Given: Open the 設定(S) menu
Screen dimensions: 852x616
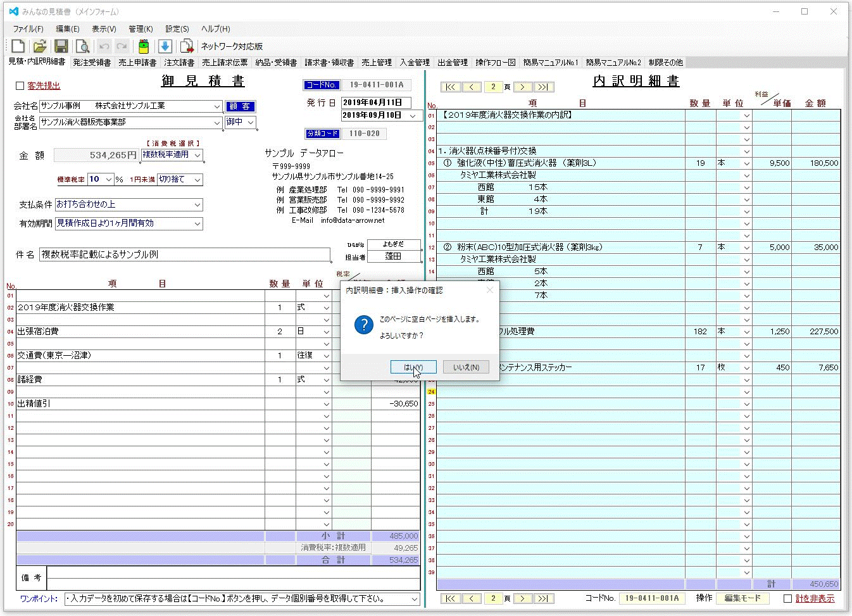Looking at the screenshot, I should click(177, 29).
